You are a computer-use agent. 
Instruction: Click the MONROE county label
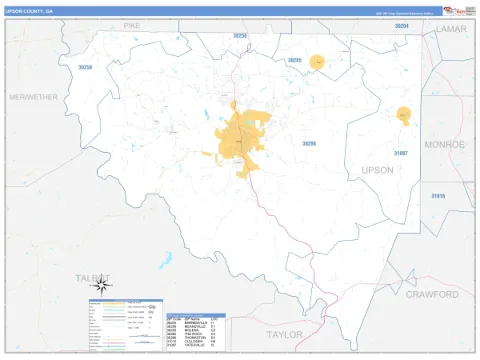[x=444, y=145]
